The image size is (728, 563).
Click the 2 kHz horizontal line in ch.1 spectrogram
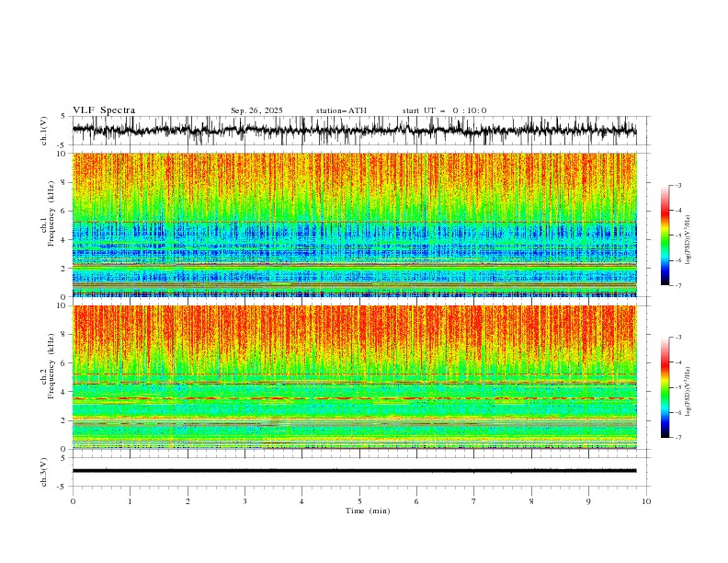(x=354, y=267)
